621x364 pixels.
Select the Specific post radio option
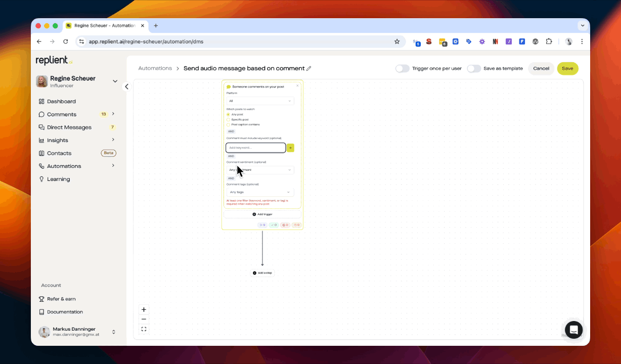(x=228, y=119)
